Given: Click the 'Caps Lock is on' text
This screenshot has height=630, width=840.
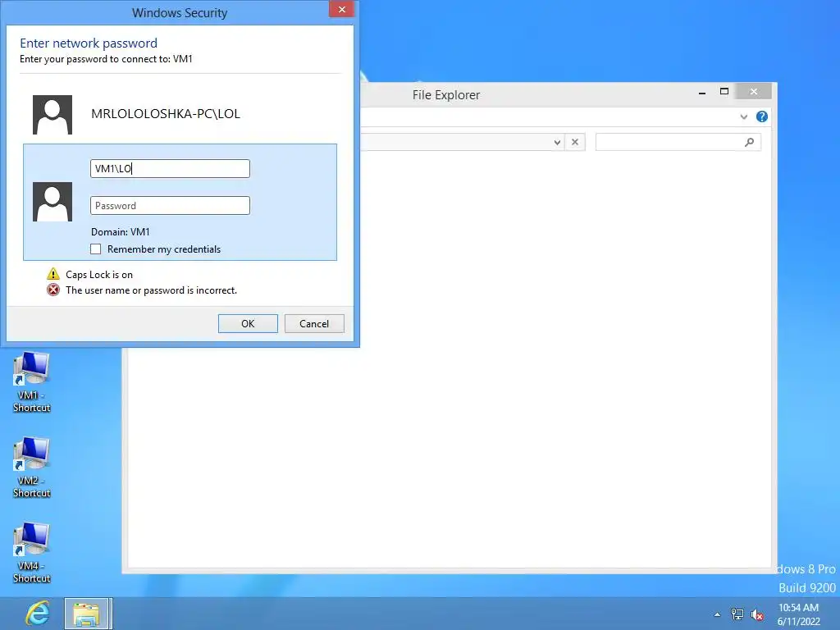Looking at the screenshot, I should click(99, 274).
